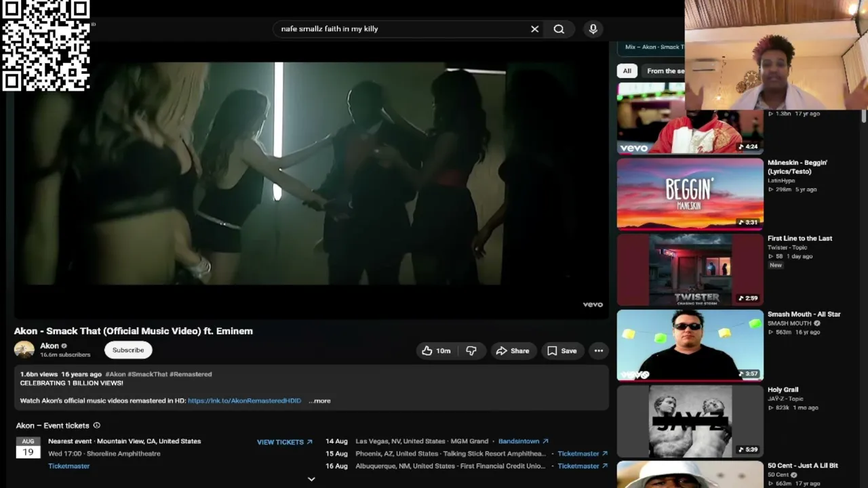Open the SMASH MOUTH channel name
The height and width of the screenshot is (488, 868).
click(789, 323)
